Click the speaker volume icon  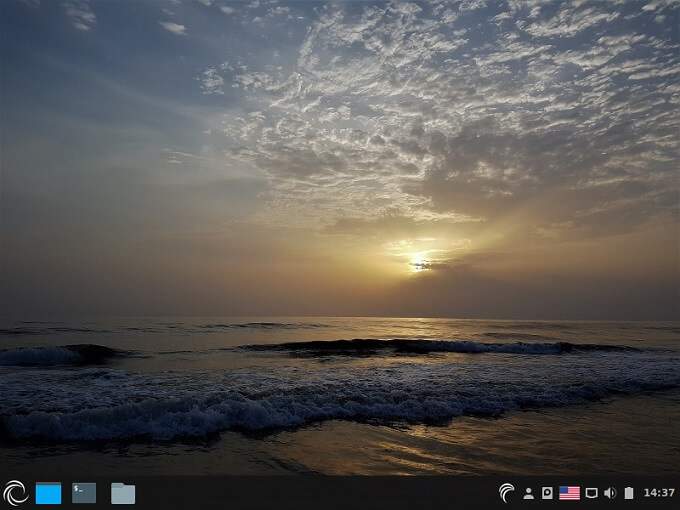610,493
